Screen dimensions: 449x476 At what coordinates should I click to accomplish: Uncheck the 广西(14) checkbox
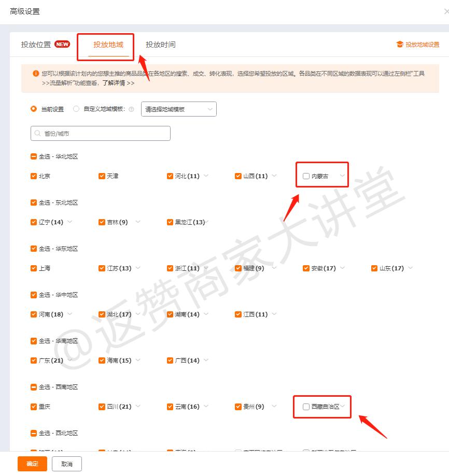click(170, 360)
